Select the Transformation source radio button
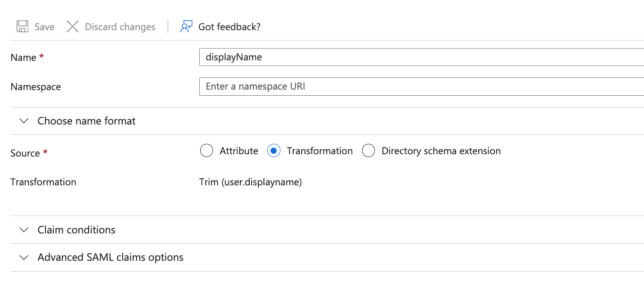Viewport: 644px width, 282px height. [x=274, y=151]
